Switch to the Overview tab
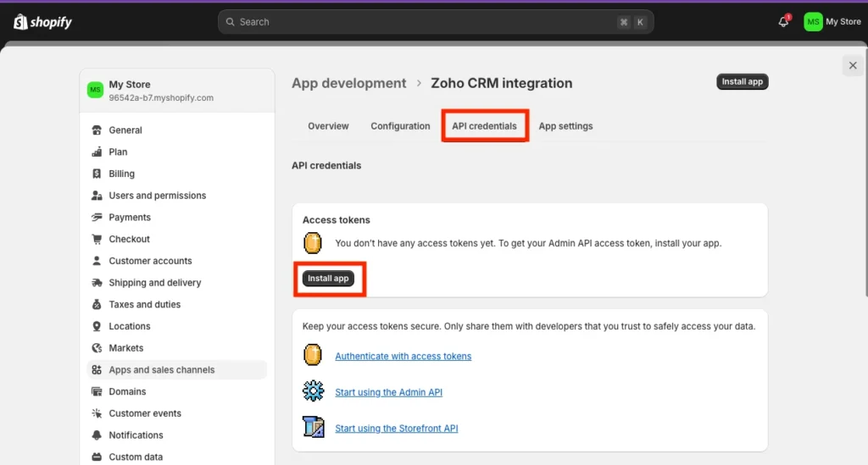The width and height of the screenshot is (868, 465). pyautogui.click(x=328, y=126)
